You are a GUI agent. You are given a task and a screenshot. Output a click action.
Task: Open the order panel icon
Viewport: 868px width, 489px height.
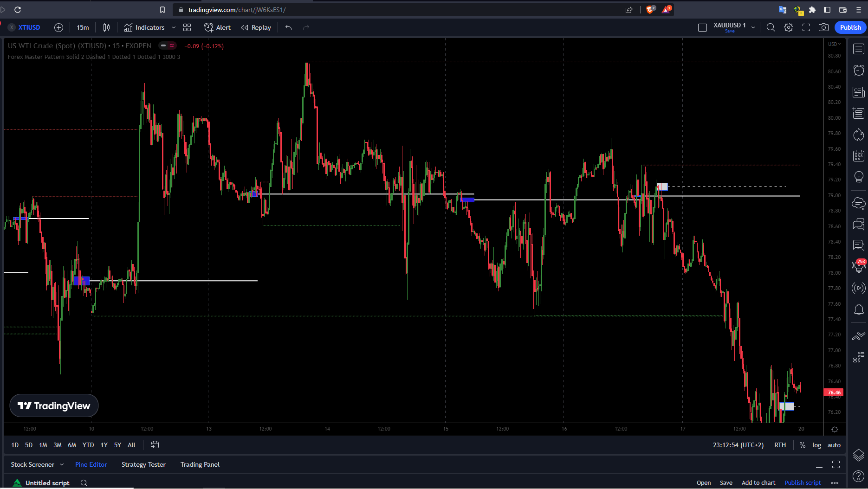pyautogui.click(x=859, y=335)
